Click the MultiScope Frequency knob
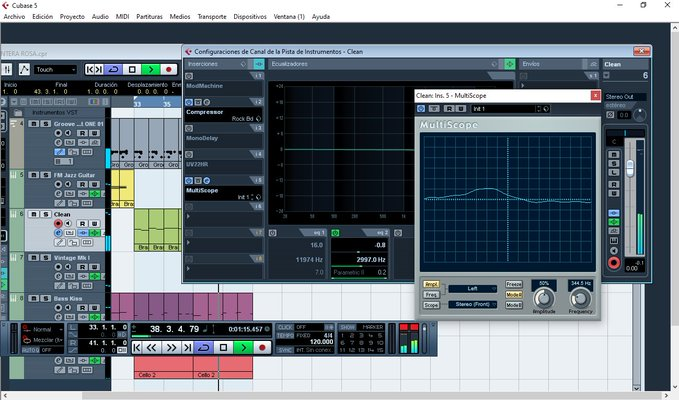The height and width of the screenshot is (400, 679). pyautogui.click(x=580, y=298)
